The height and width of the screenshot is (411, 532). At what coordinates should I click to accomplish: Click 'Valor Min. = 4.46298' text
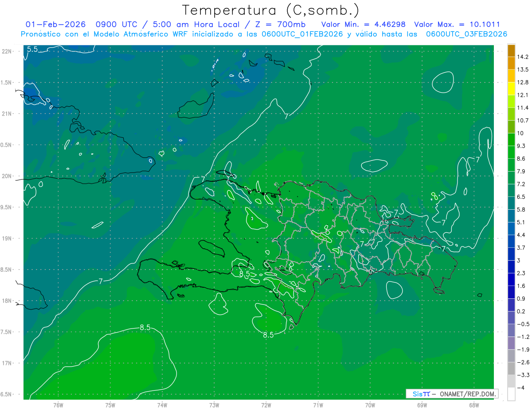pyautogui.click(x=363, y=24)
